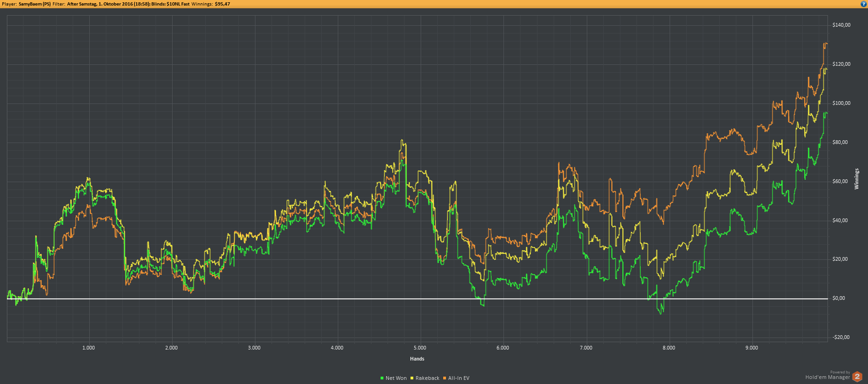This screenshot has width=868, height=384.
Task: Click the "$140,00" y-axis label
Action: (841, 25)
